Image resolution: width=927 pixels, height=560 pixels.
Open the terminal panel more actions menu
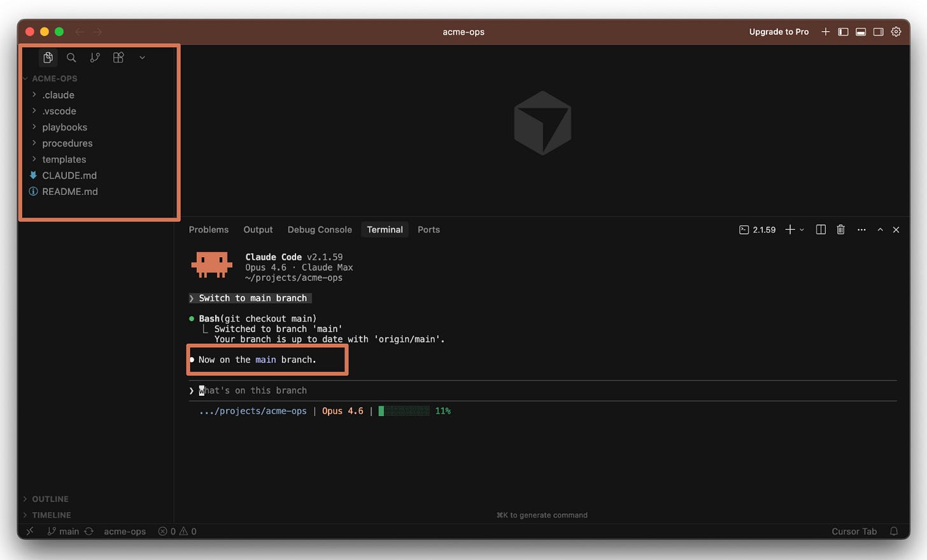[861, 230]
